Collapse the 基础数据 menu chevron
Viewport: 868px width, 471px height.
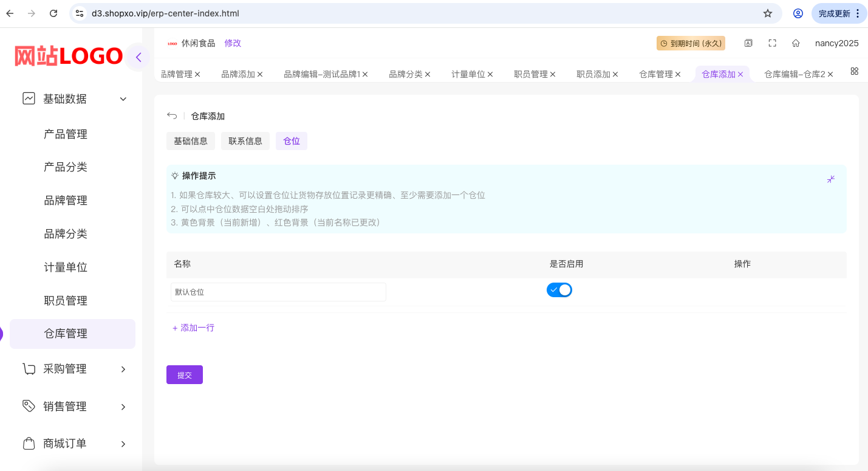[x=123, y=98]
